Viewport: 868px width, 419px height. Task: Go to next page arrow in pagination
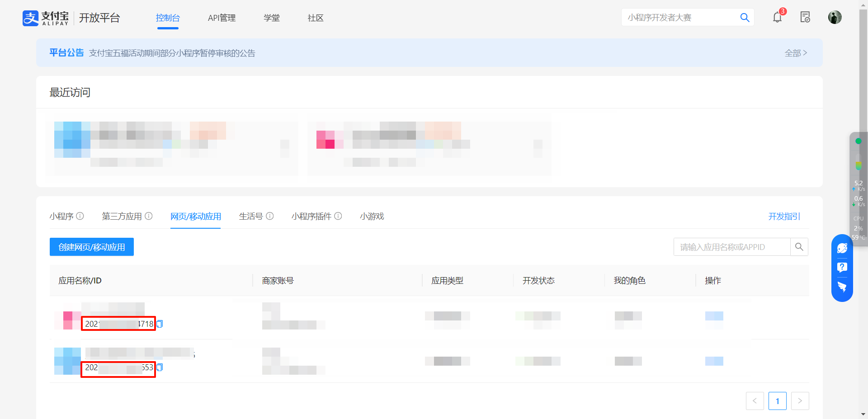click(x=800, y=401)
